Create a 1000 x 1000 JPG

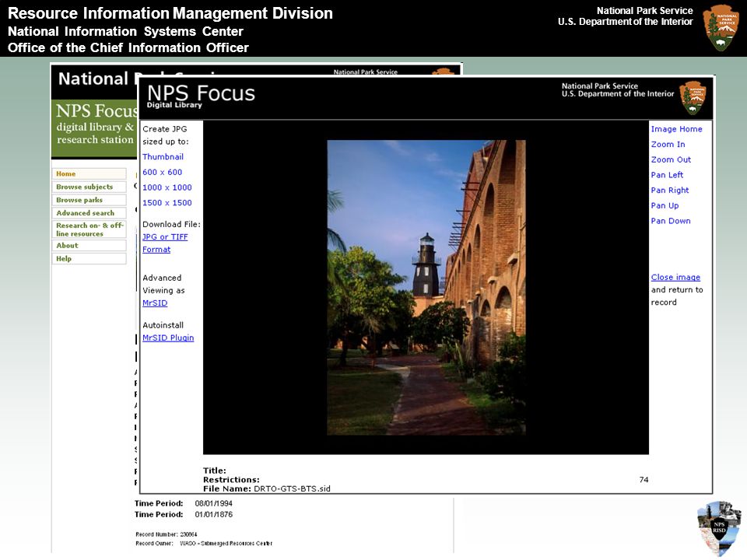pos(167,187)
